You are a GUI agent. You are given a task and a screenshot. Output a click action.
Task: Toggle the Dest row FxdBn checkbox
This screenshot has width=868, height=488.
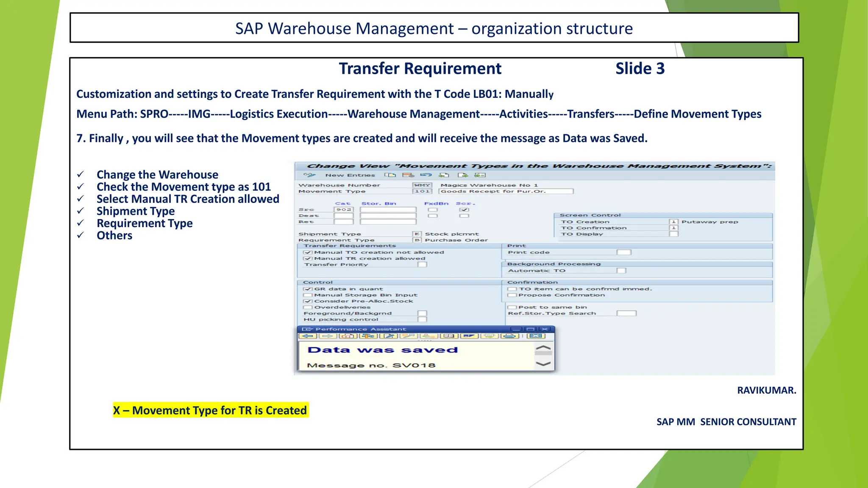[433, 216]
